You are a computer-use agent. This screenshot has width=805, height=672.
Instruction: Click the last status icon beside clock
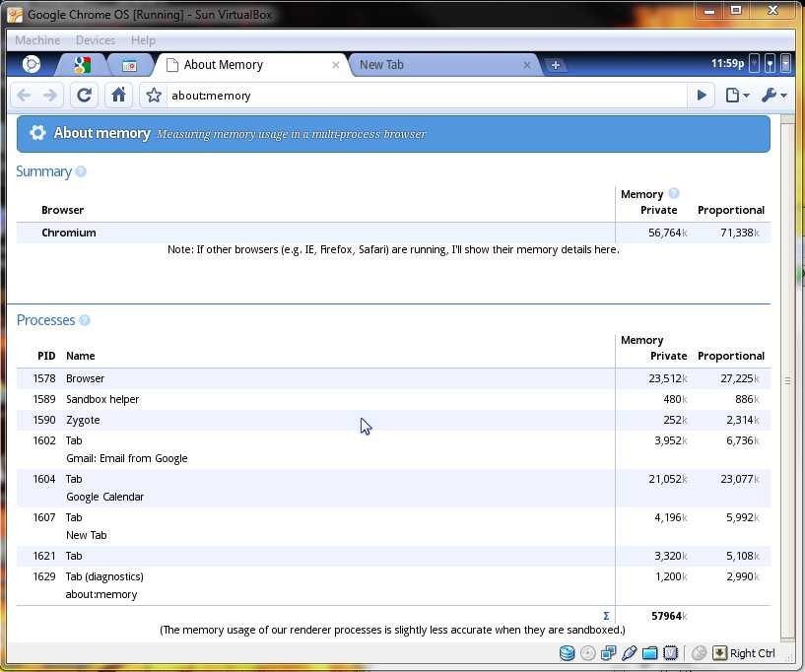click(786, 64)
